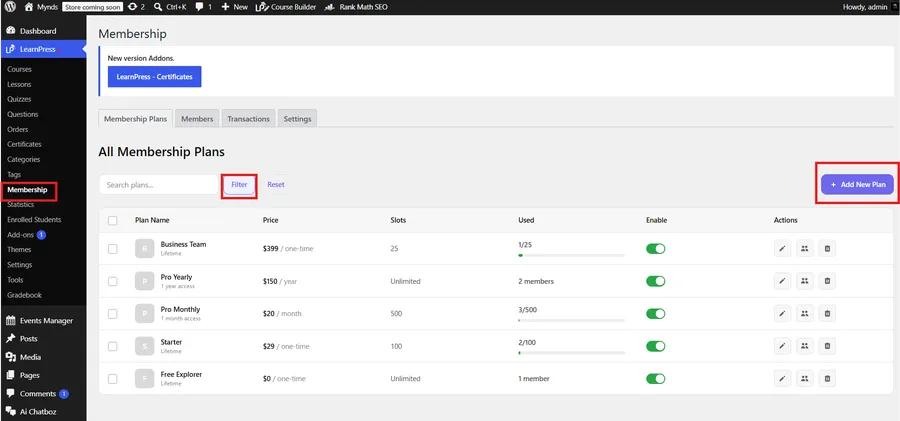Switch to the Settings tab
Viewport: 900px width, 421px height.
(x=297, y=118)
